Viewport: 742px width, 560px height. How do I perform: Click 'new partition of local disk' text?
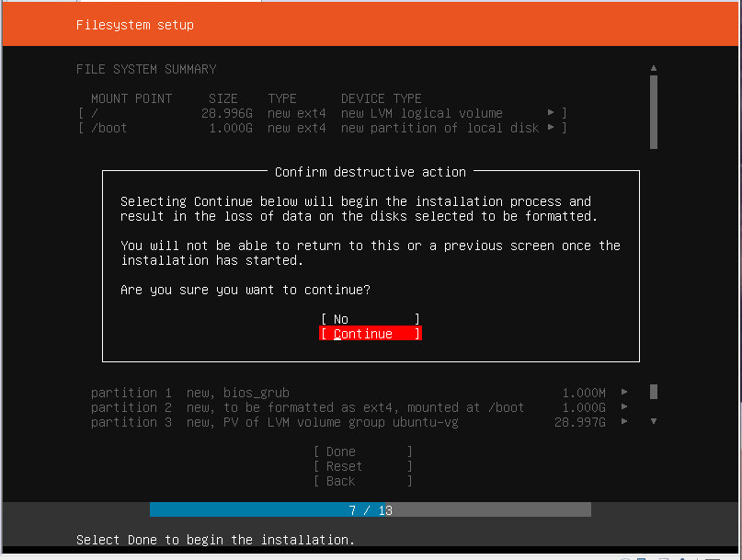pos(440,128)
